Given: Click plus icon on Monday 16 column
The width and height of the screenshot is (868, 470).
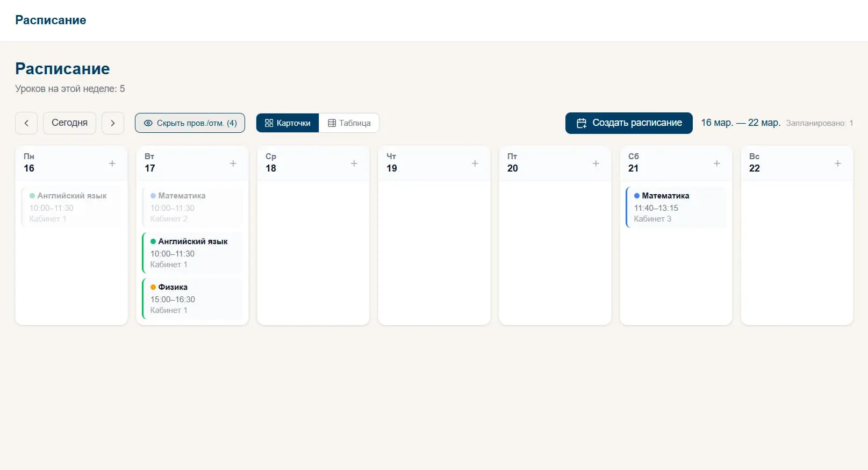Looking at the screenshot, I should pos(112,163).
